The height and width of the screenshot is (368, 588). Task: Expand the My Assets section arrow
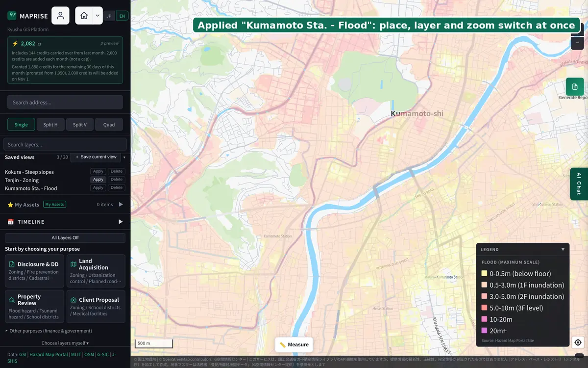(121, 204)
